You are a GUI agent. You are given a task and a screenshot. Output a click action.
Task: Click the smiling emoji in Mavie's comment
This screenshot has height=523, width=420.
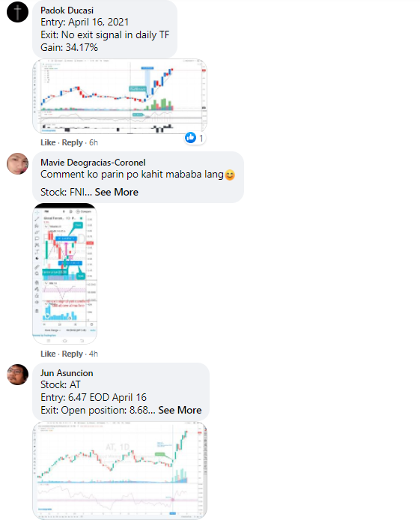click(x=230, y=175)
